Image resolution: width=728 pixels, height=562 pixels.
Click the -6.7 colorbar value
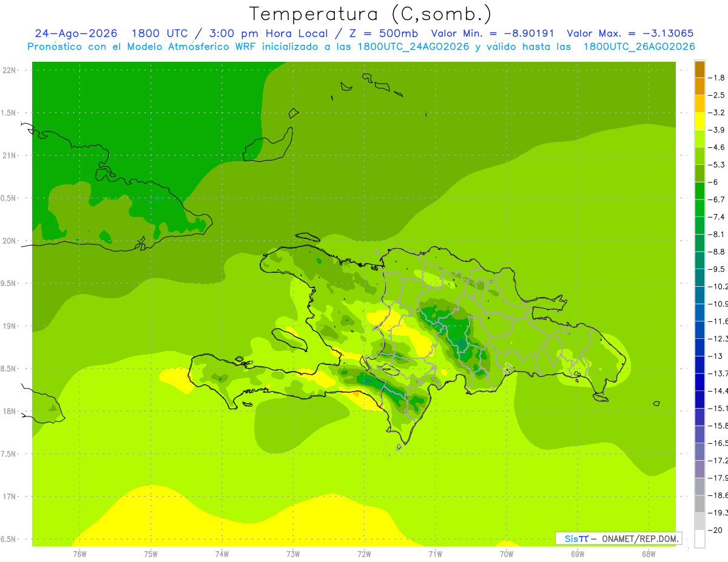coord(717,199)
